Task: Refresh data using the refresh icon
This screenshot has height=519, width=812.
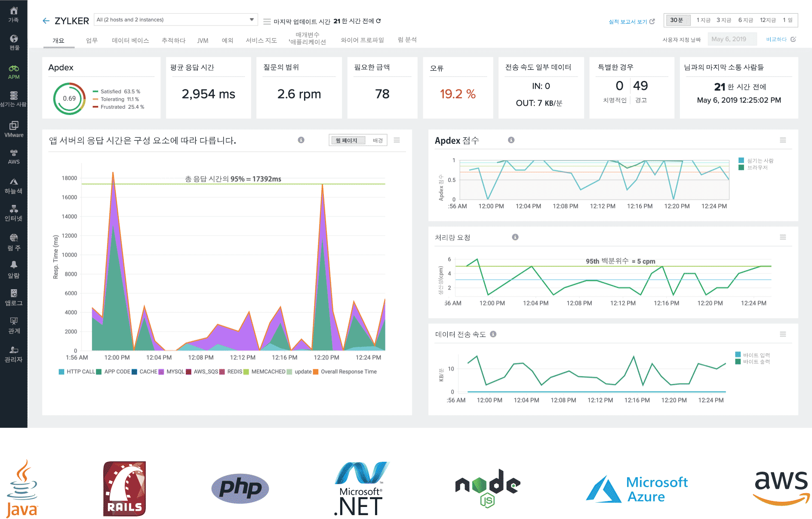Action: (x=378, y=21)
